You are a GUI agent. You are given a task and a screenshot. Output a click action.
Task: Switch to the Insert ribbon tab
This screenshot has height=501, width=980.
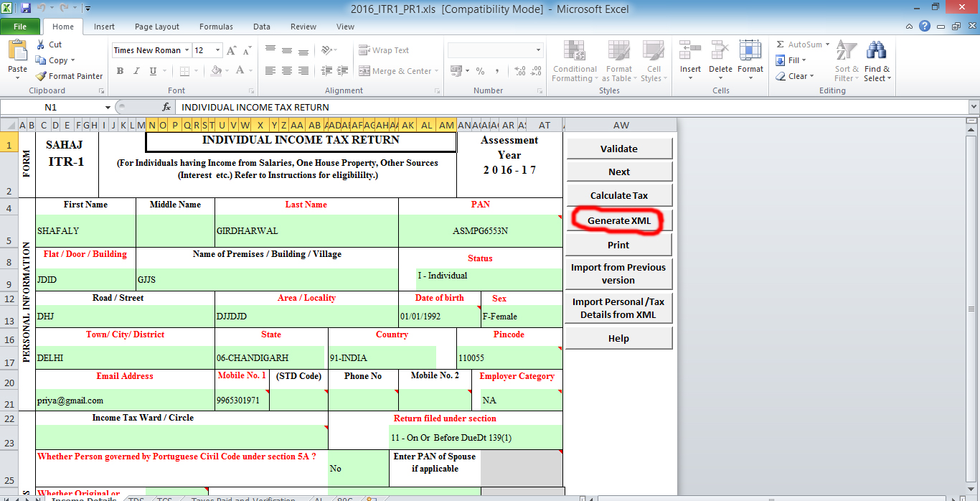point(104,27)
